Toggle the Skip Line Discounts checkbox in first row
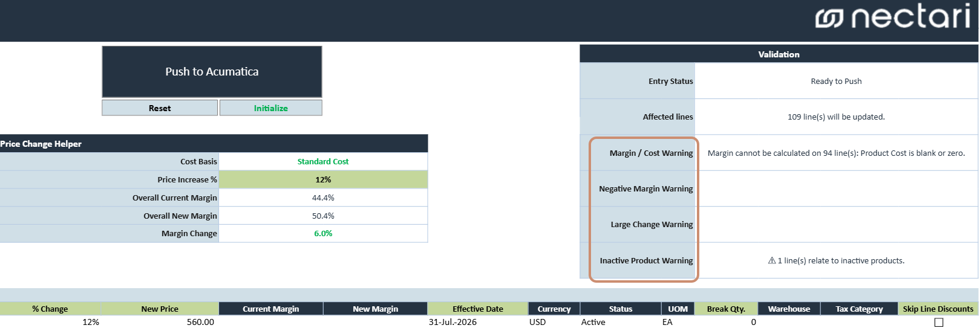Image resolution: width=980 pixels, height=328 pixels. point(939,323)
